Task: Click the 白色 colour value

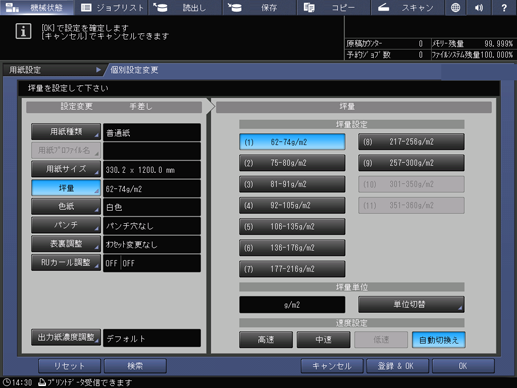Action: (x=152, y=207)
